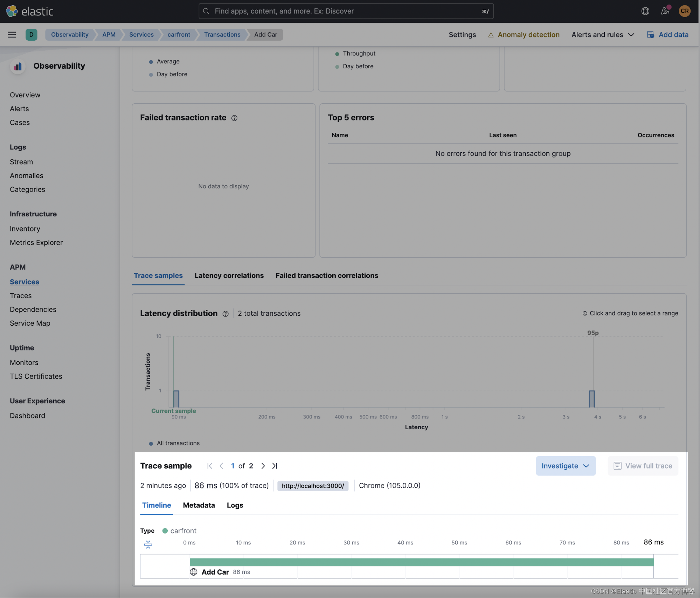Switch to Latency correlations tab
Image resolution: width=700 pixels, height=598 pixels.
point(229,276)
